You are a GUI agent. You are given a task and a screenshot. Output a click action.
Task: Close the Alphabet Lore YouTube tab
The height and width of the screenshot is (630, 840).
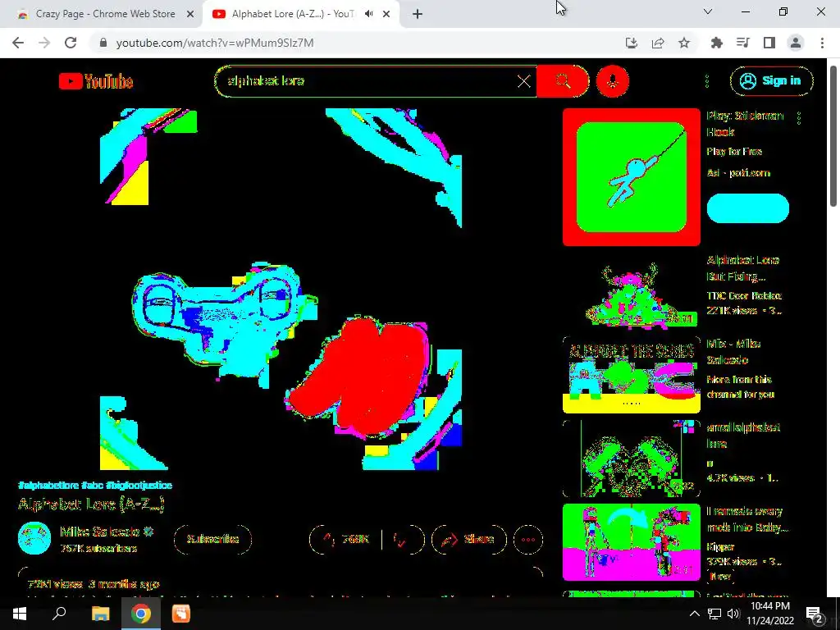pyautogui.click(x=386, y=14)
